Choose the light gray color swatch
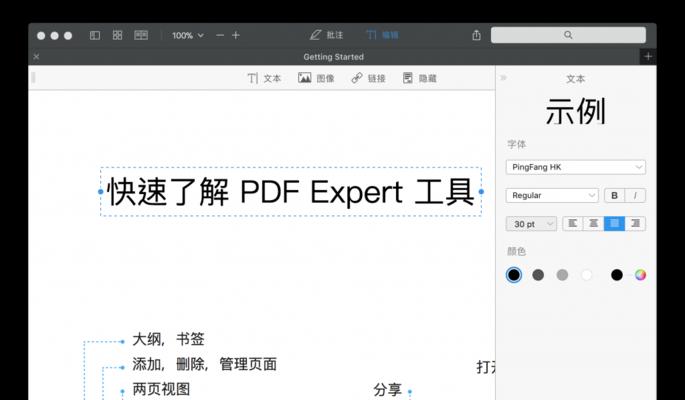The image size is (685, 400). 562,275
